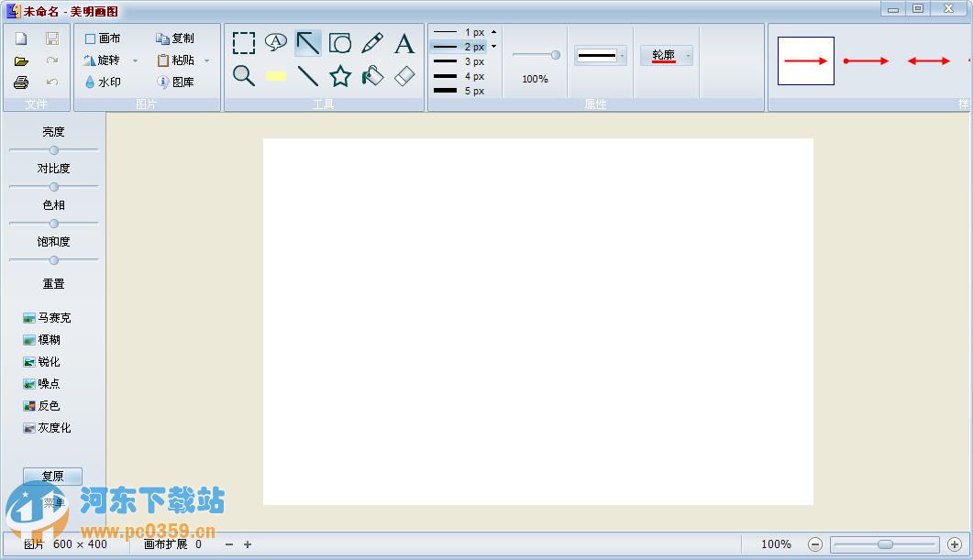Click the 对比度 contrast slider
973x560 pixels.
[54, 187]
